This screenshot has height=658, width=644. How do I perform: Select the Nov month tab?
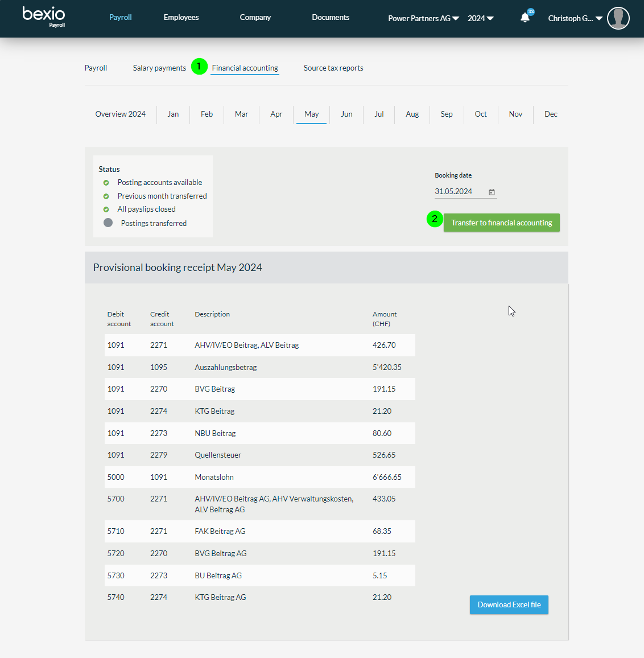pos(515,114)
